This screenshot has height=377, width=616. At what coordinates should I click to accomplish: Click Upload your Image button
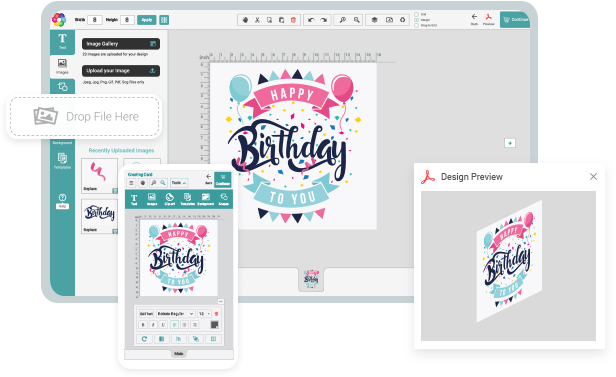pyautogui.click(x=121, y=71)
